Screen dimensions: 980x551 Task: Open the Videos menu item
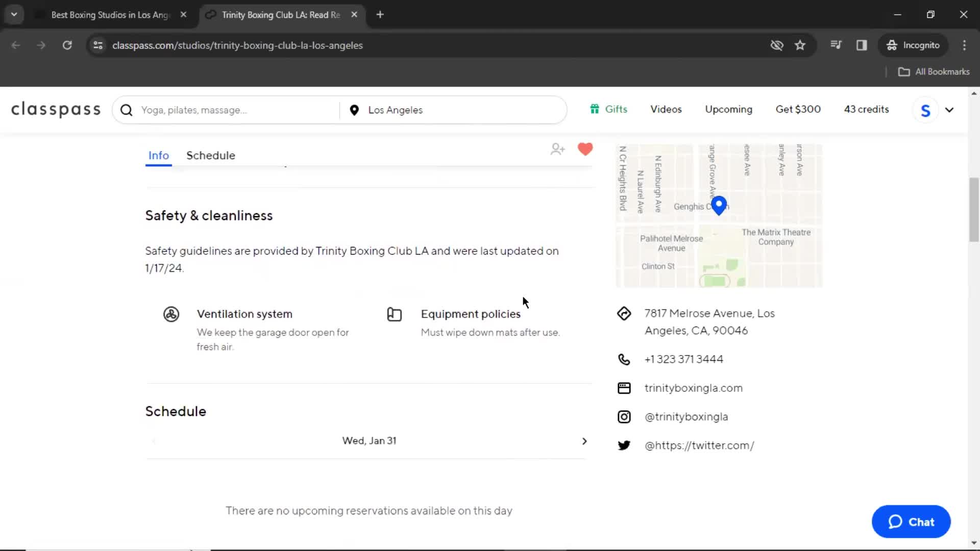(666, 109)
